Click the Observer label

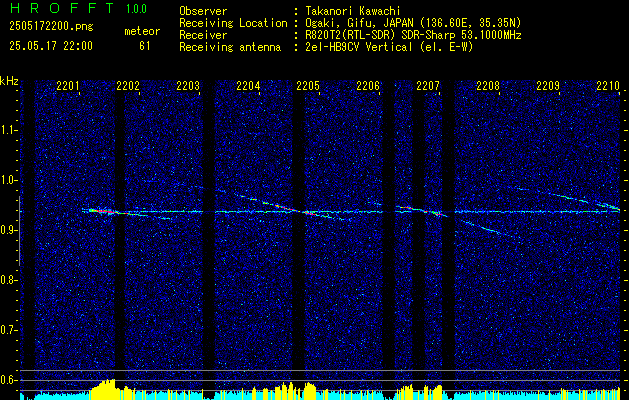(x=203, y=11)
